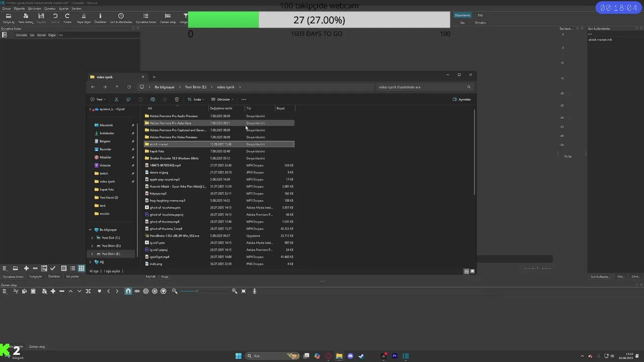The height and width of the screenshot is (362, 644).
Task: Click the cut scissors icon in File Explorer
Action: point(116,100)
